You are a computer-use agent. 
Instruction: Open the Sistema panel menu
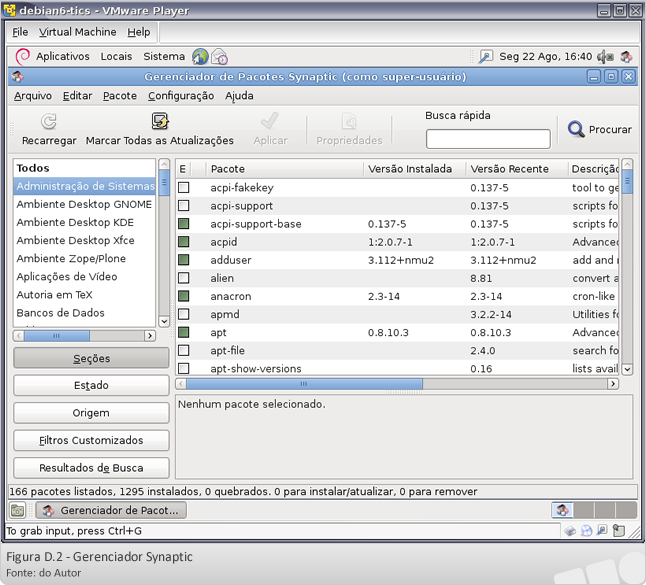[x=164, y=56]
